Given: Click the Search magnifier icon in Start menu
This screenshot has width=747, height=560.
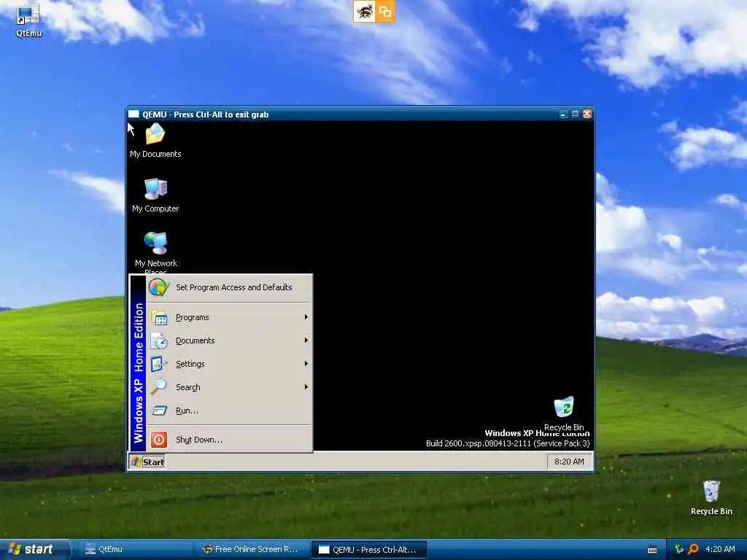Looking at the screenshot, I should [x=159, y=386].
